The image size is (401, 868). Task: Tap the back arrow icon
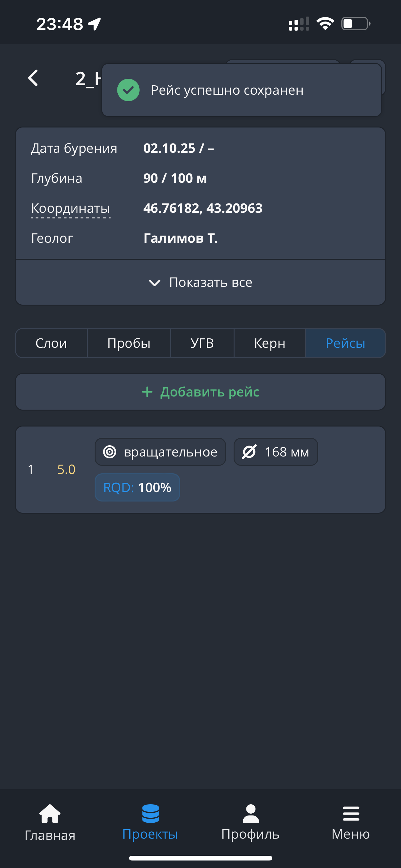tap(33, 78)
